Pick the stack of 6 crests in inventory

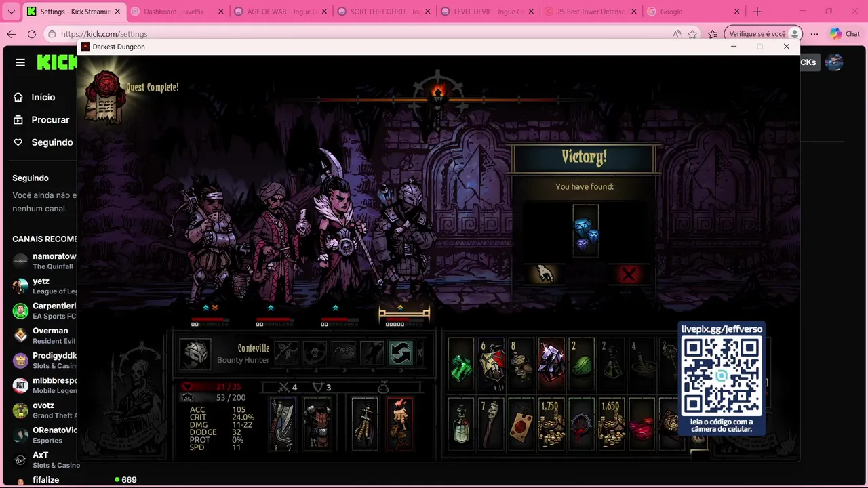click(x=492, y=364)
